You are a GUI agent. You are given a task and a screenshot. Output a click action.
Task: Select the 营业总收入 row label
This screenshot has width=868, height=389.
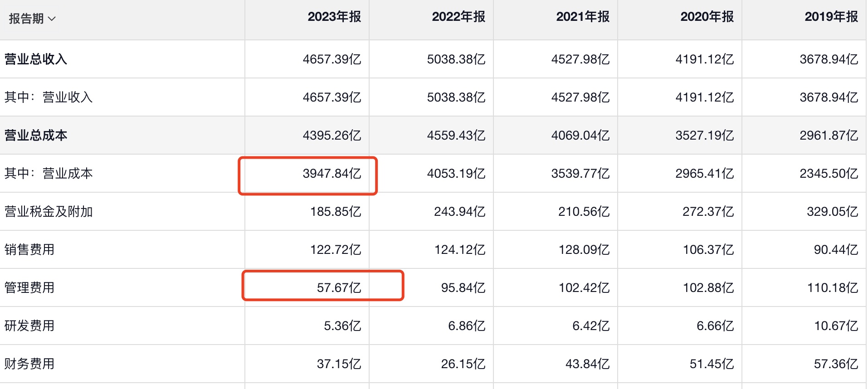tap(36, 59)
